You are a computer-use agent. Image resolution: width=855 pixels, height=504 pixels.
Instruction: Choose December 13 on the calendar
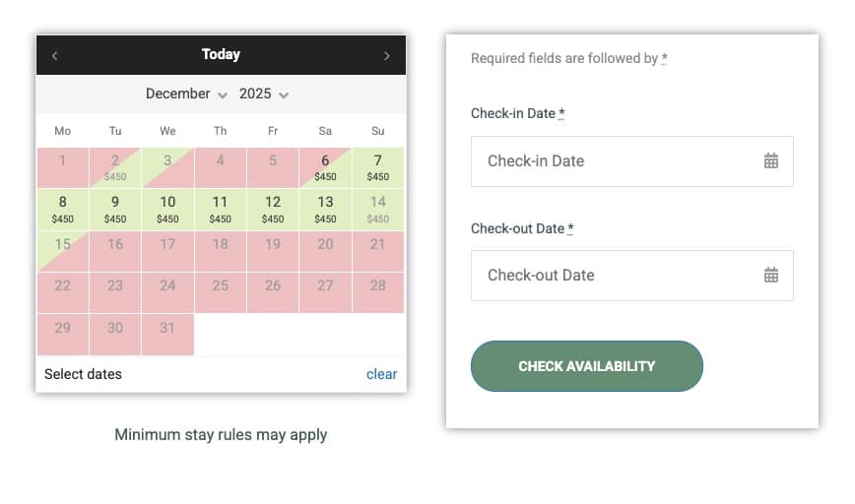click(325, 209)
